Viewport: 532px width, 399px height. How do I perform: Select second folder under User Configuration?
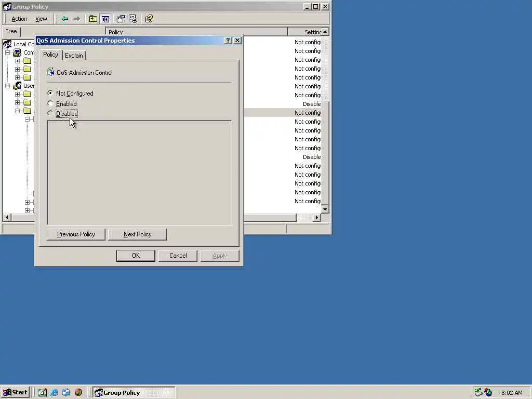click(x=28, y=102)
